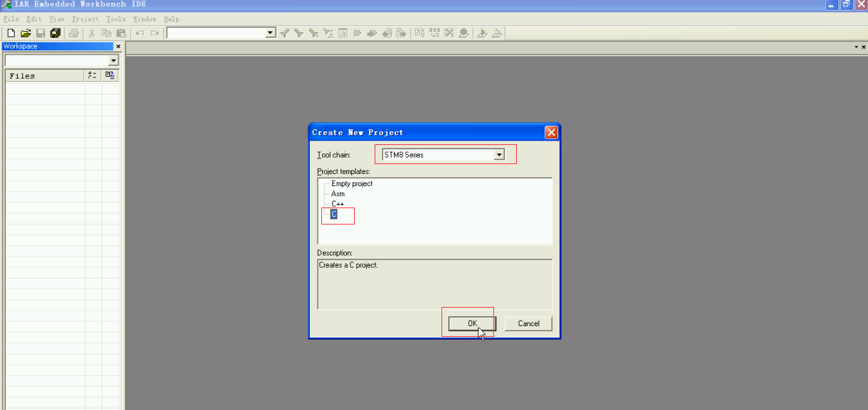
Task: Click the New Document toolbar icon
Action: (11, 33)
